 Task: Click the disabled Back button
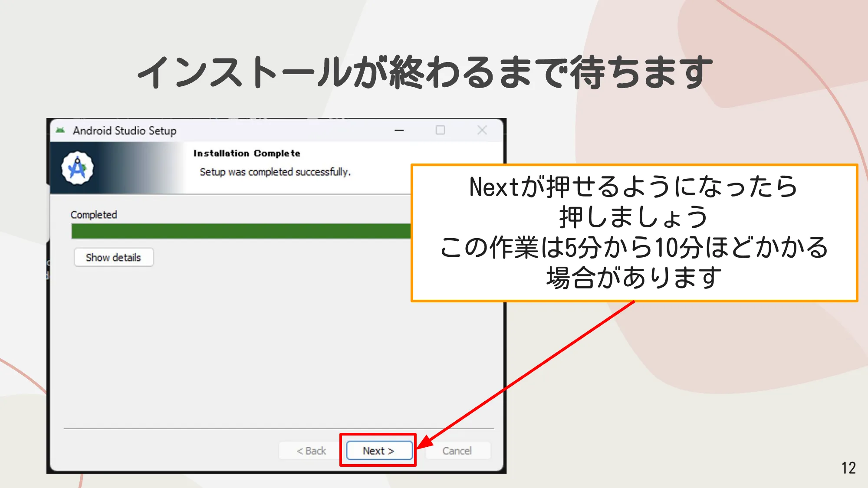(311, 450)
